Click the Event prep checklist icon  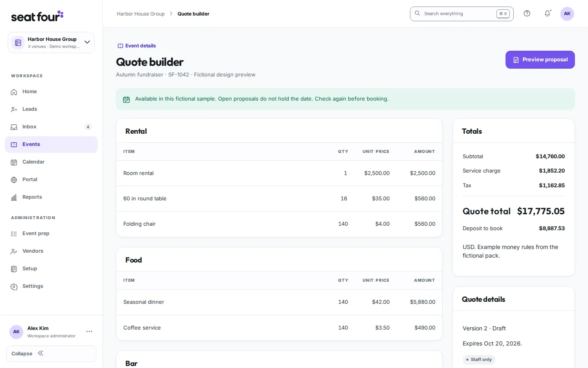pos(14,234)
